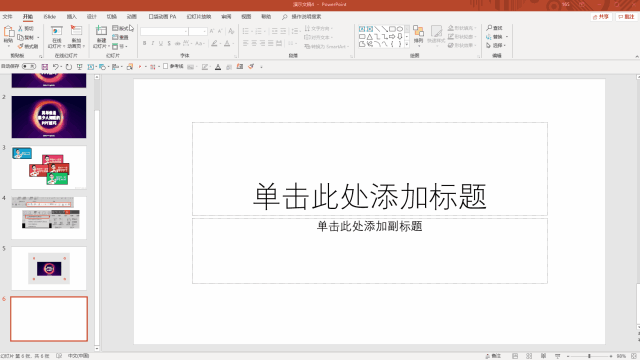This screenshot has height=360, width=640.
Task: Start slideshow from the quick access toolbar
Action: pyautogui.click(x=80, y=67)
